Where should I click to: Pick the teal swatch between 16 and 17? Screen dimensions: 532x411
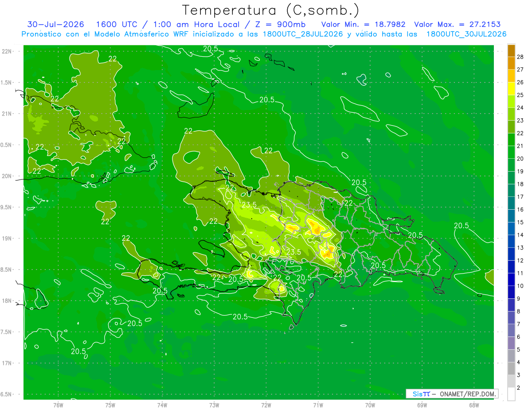511,203
